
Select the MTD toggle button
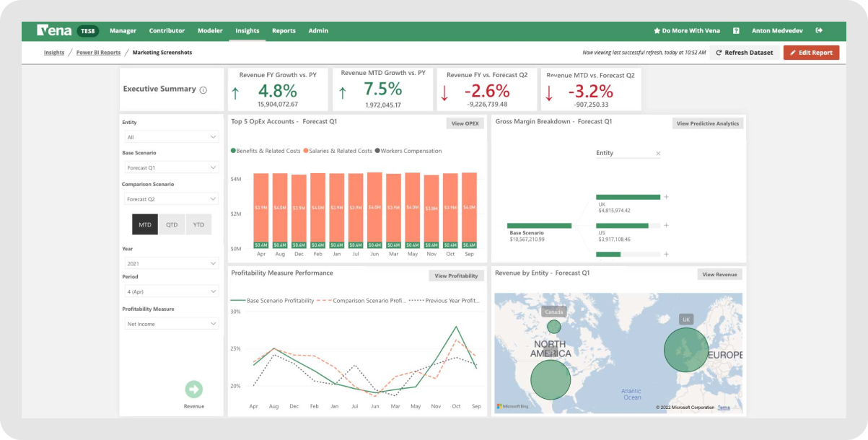pos(144,224)
